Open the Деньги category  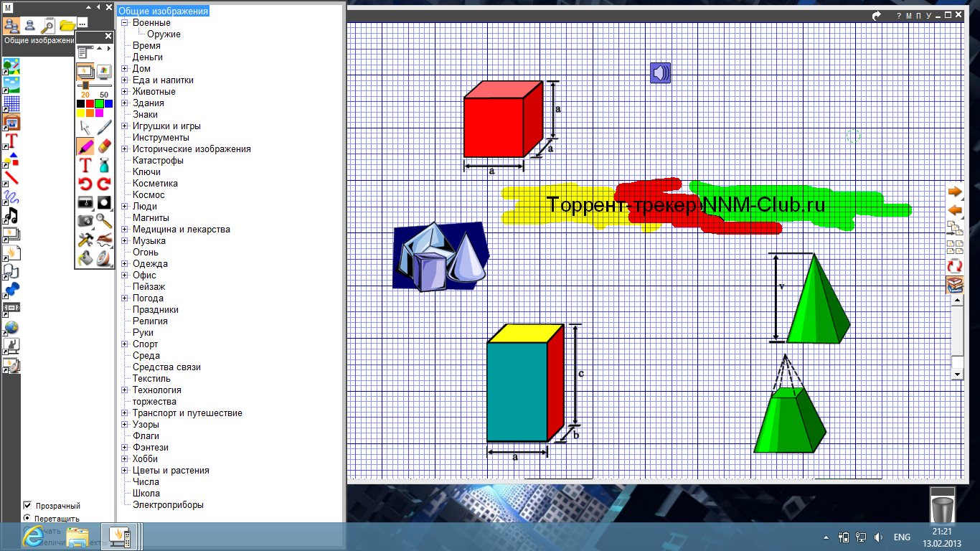[147, 57]
